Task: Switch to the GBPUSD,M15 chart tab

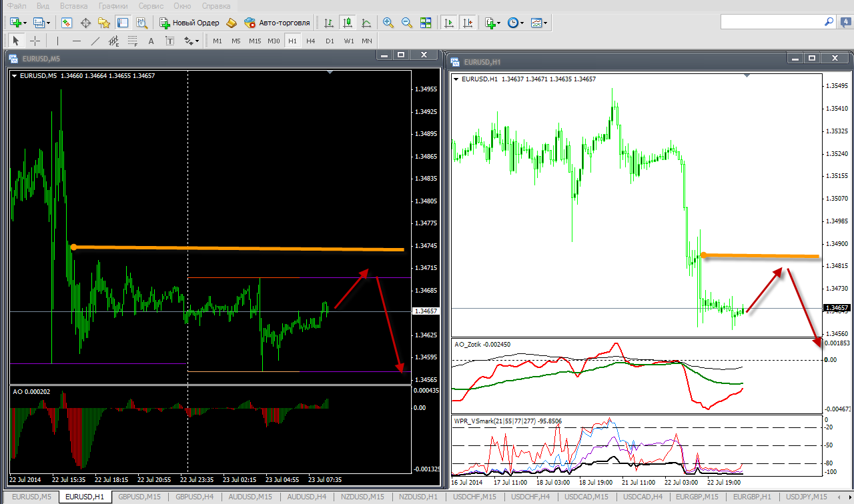Action: coord(139,497)
